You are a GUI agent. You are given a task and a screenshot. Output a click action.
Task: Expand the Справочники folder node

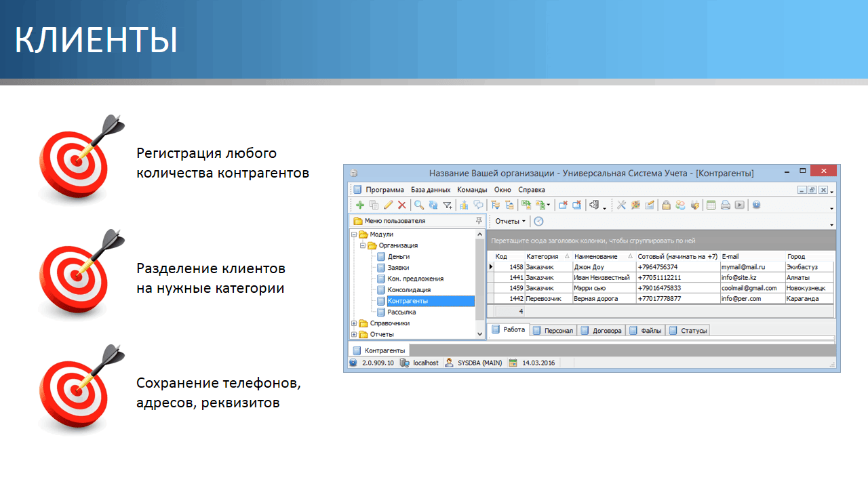354,323
